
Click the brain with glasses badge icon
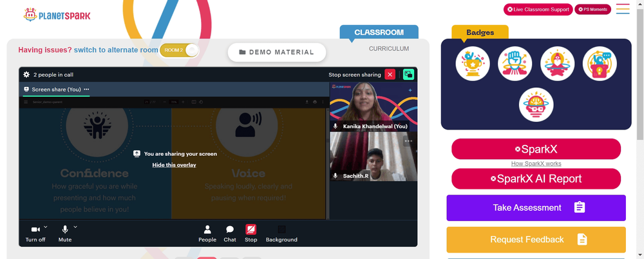(536, 105)
